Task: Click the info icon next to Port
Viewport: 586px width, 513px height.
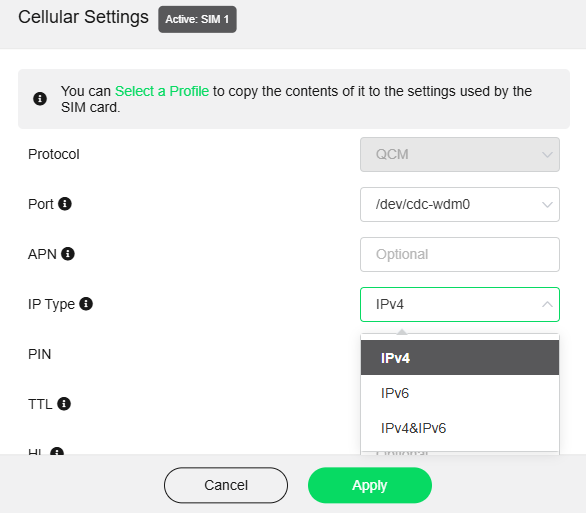Action: coord(65,204)
